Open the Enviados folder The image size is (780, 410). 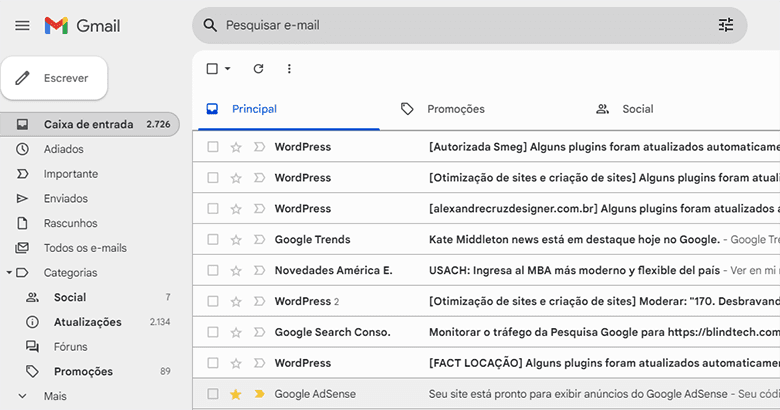click(x=65, y=199)
